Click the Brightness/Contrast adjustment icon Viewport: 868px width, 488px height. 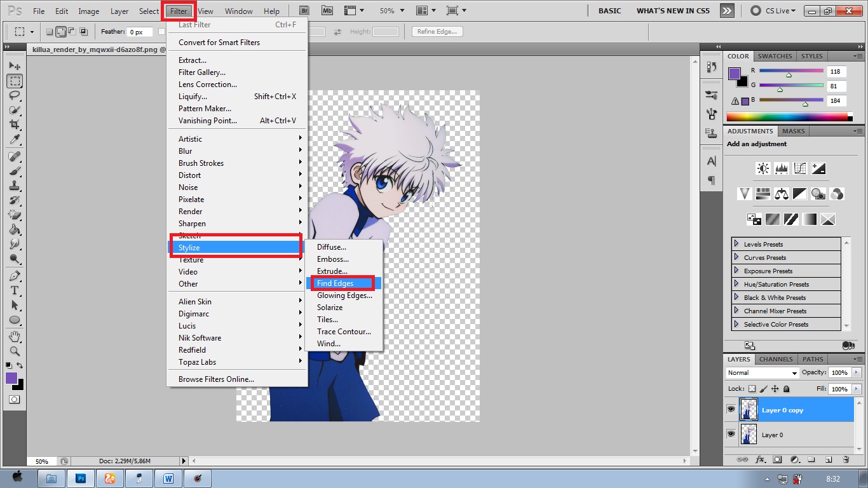point(763,169)
